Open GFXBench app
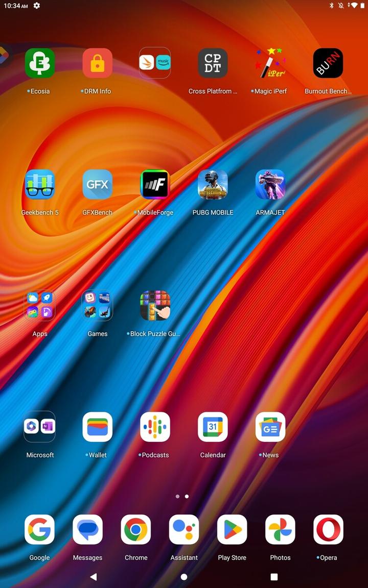The width and height of the screenshot is (368, 588). pos(97,184)
